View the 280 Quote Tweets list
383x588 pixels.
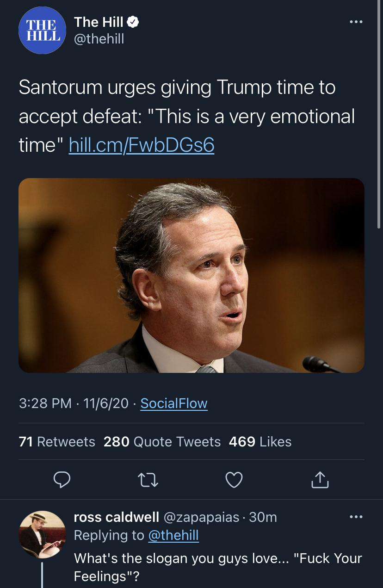point(162,442)
